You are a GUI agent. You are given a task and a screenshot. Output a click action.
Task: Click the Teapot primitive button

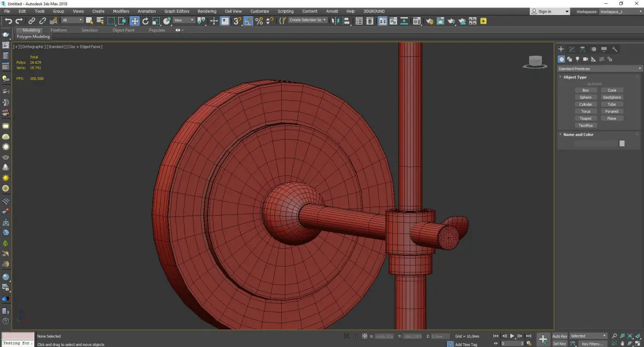(586, 119)
